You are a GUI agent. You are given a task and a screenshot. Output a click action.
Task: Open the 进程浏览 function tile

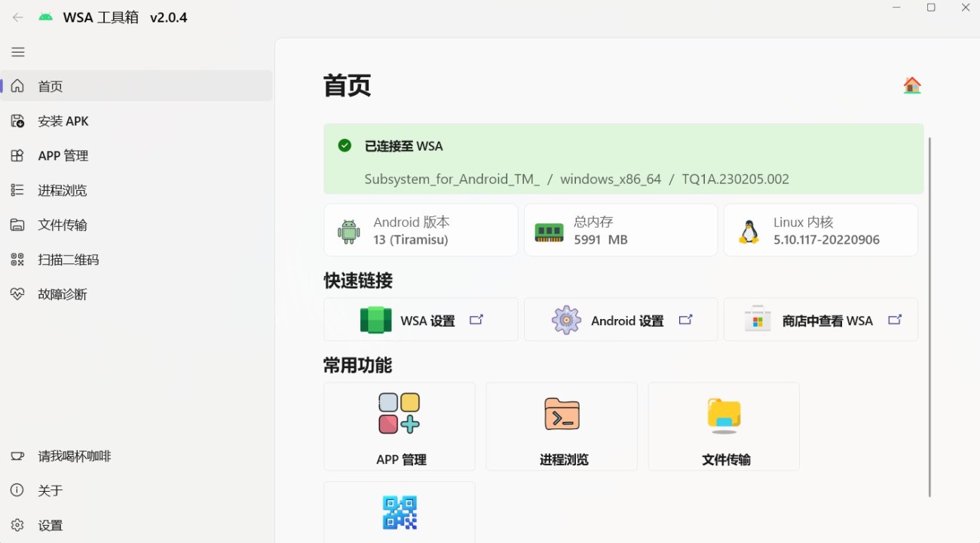[562, 426]
